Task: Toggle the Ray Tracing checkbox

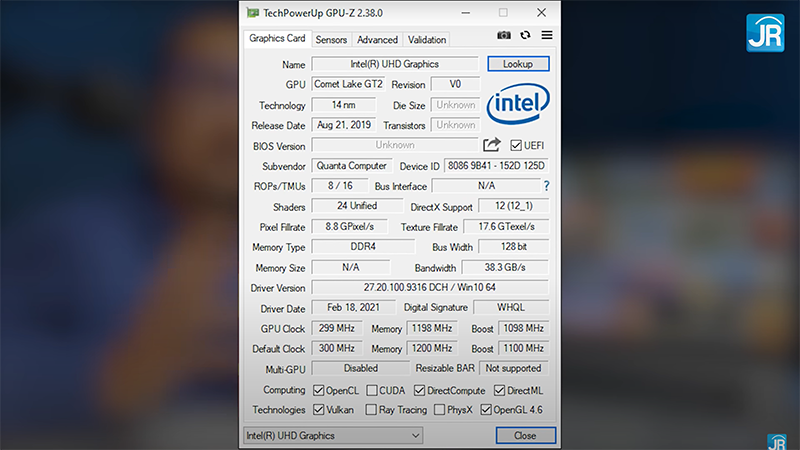Action: (371, 410)
